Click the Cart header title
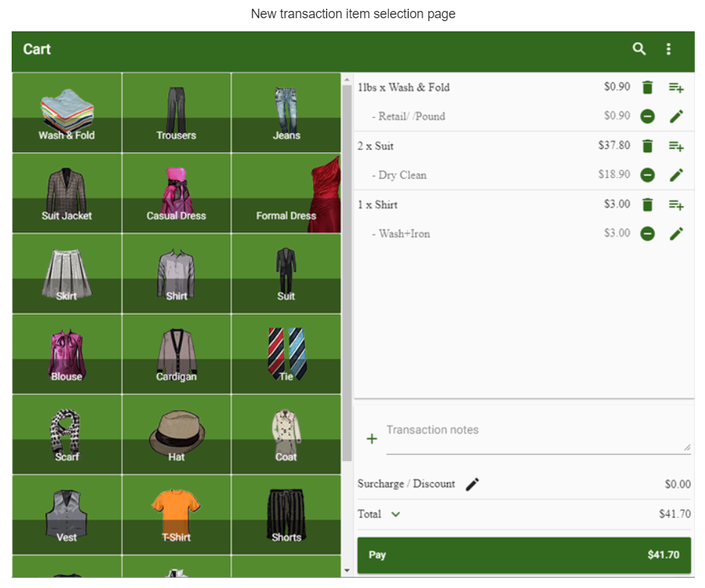This screenshot has width=705, height=588. 37,49
